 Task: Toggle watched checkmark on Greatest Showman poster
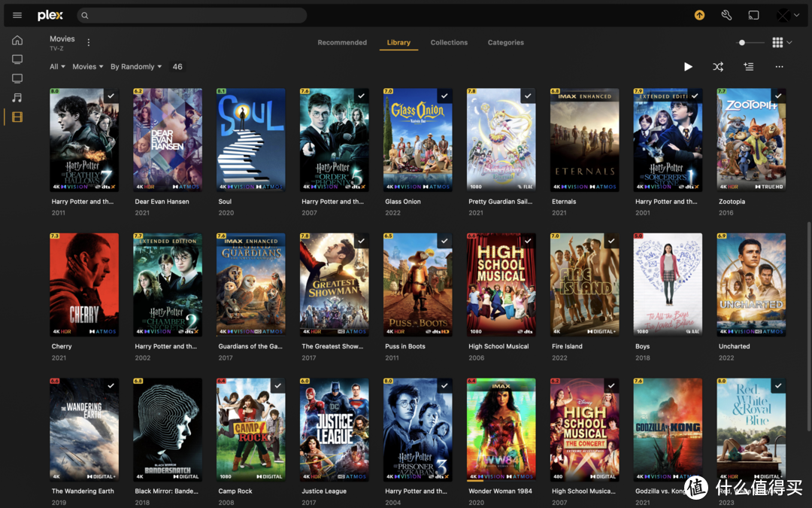(361, 241)
